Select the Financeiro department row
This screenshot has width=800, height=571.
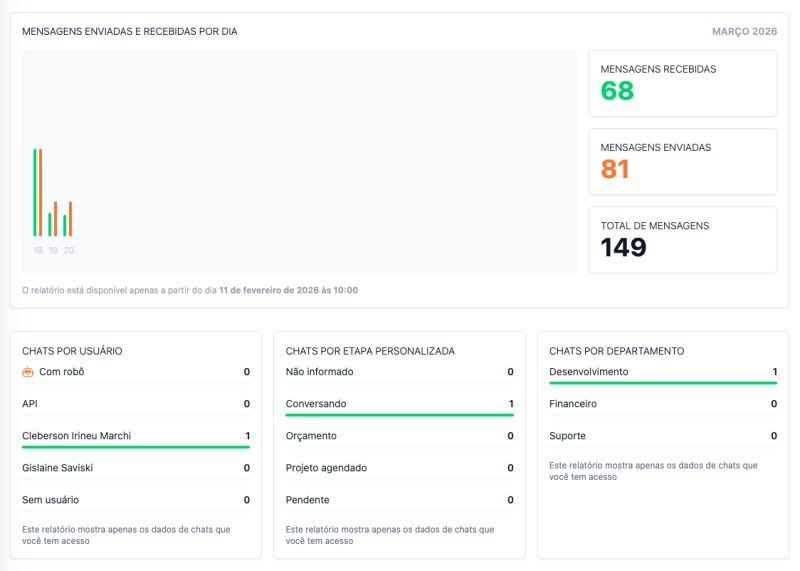click(663, 404)
